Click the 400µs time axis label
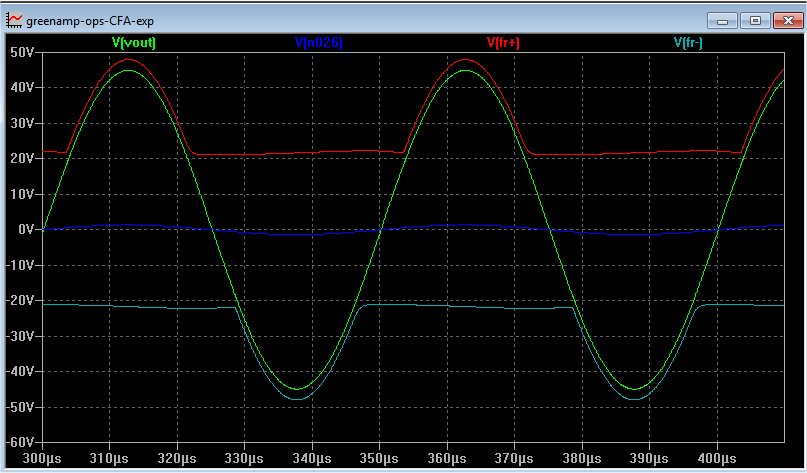The width and height of the screenshot is (807, 473). [717, 458]
